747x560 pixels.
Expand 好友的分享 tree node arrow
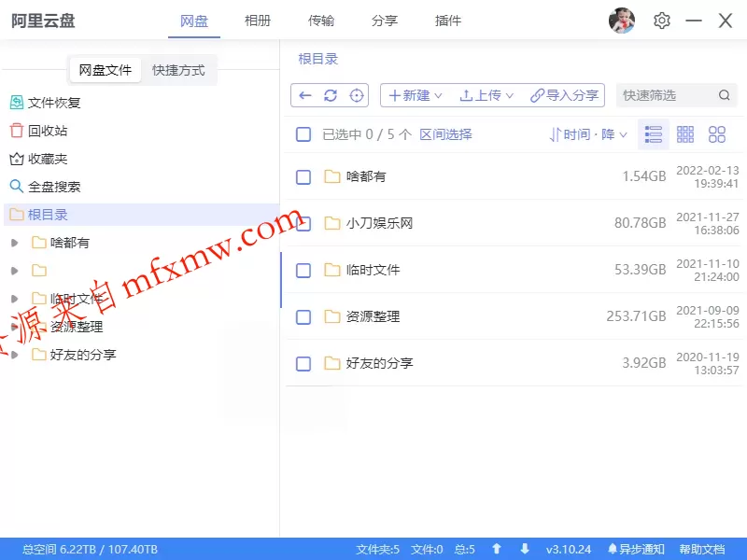[x=14, y=355]
